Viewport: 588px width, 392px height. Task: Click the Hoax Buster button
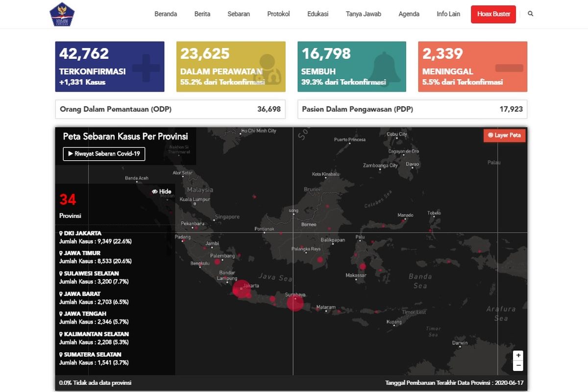point(494,14)
